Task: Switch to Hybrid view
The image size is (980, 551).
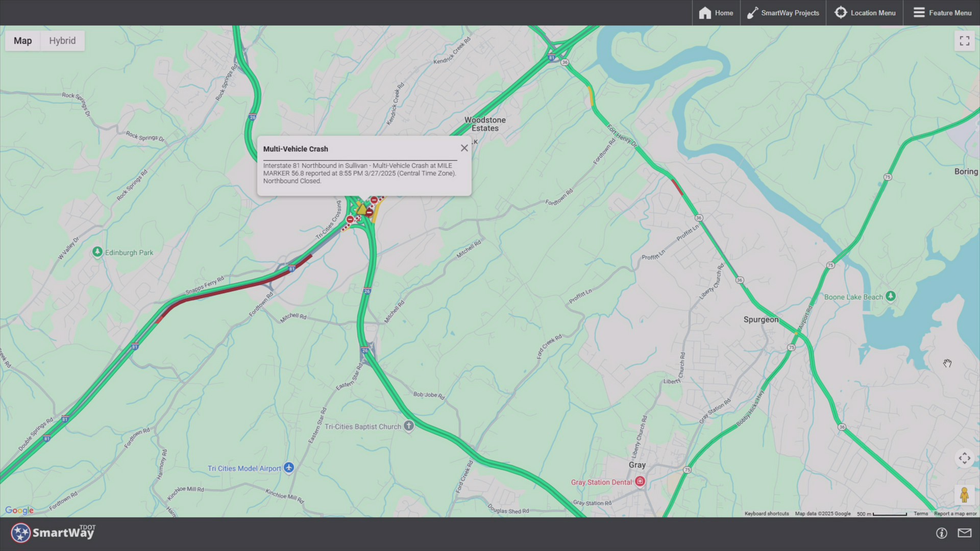Action: tap(62, 41)
